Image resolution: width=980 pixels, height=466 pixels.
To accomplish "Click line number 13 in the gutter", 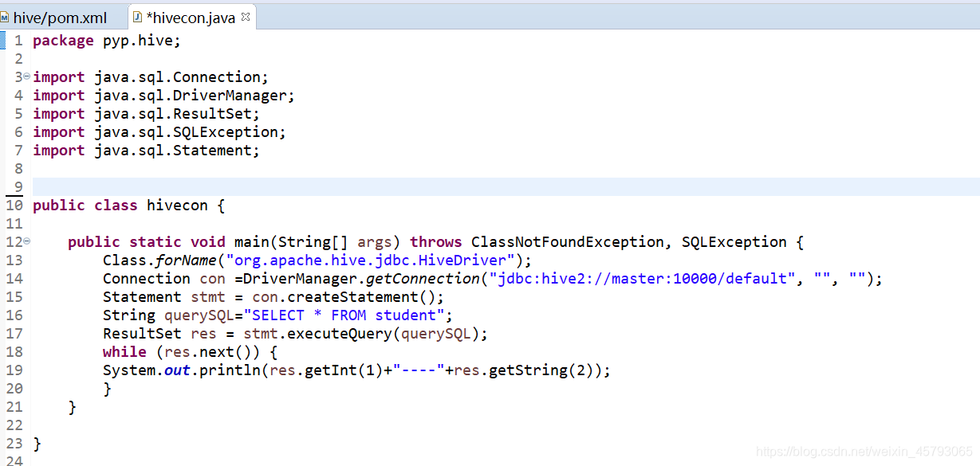I will pyautogui.click(x=14, y=260).
